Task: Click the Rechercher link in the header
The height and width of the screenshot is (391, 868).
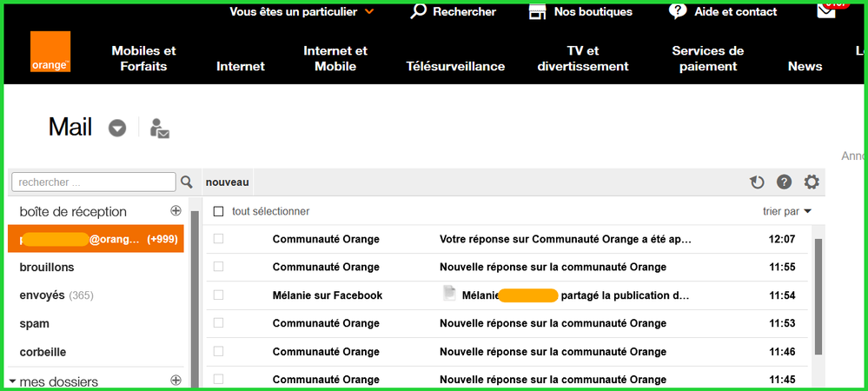Action: click(465, 11)
